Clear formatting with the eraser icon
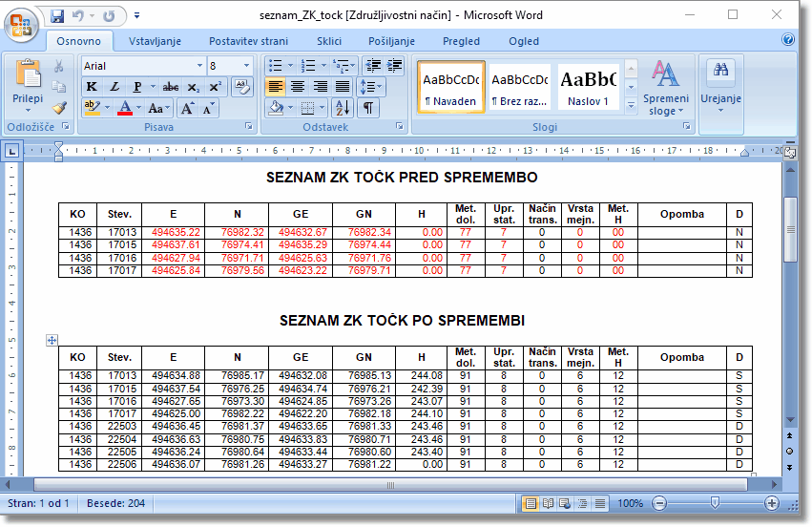The image size is (812, 527). 241,87
